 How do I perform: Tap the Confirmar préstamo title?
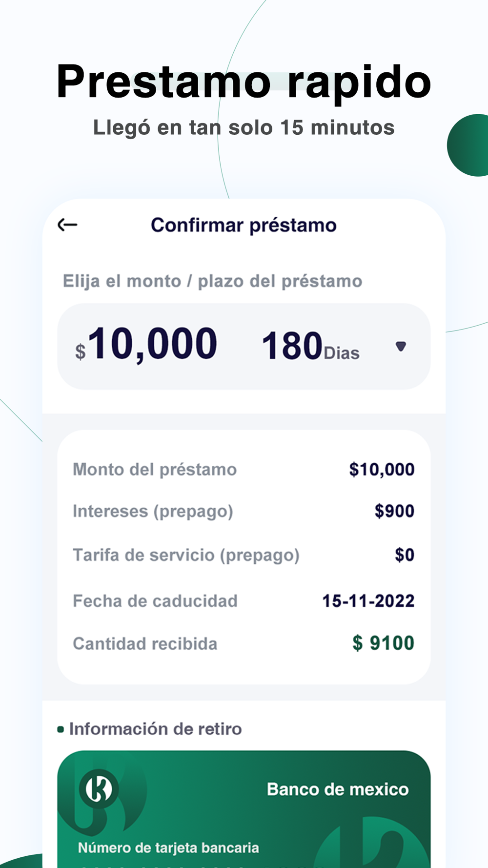click(x=244, y=226)
